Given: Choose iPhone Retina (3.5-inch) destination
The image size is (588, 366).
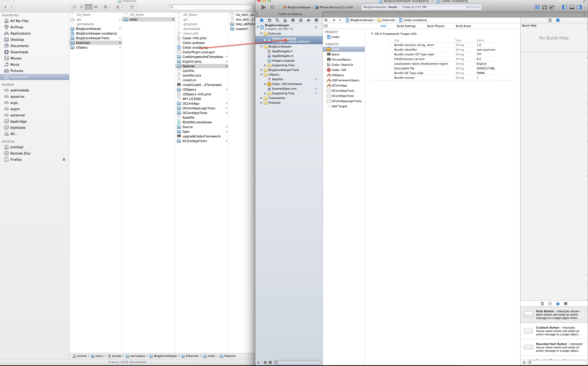Looking at the screenshot, I should pos(334,7).
